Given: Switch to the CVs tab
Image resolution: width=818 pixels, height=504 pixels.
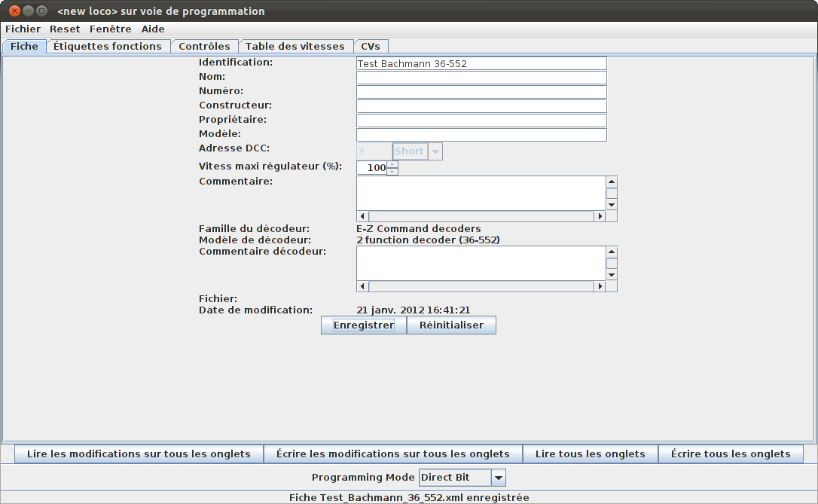Looking at the screenshot, I should [371, 47].
